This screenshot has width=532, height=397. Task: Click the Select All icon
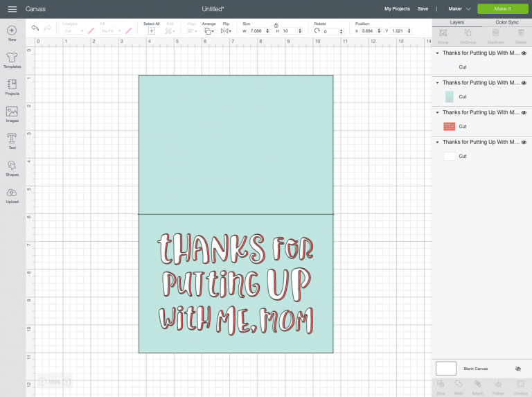(151, 31)
